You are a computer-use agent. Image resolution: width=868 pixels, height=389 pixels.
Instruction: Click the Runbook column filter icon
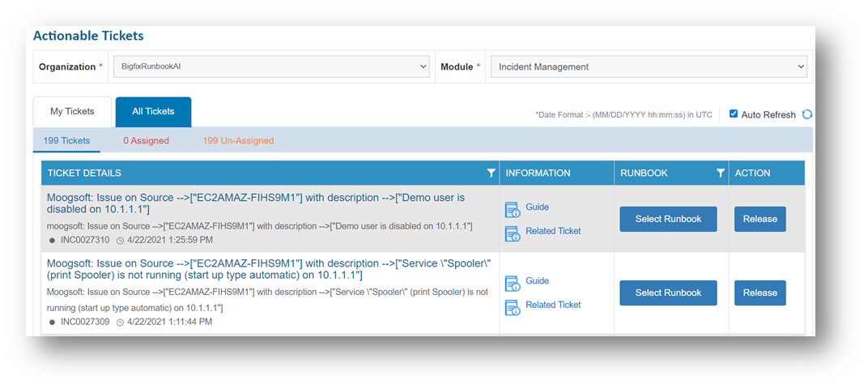pos(721,173)
